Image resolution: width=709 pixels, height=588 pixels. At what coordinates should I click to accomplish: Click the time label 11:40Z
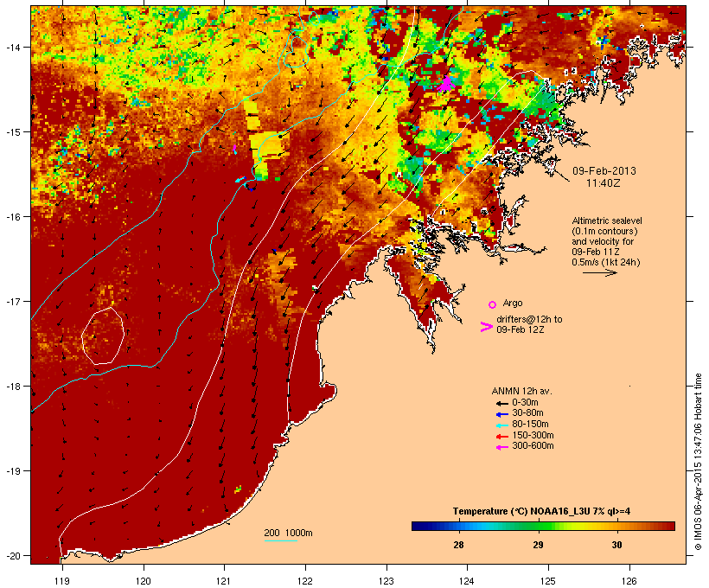click(604, 183)
